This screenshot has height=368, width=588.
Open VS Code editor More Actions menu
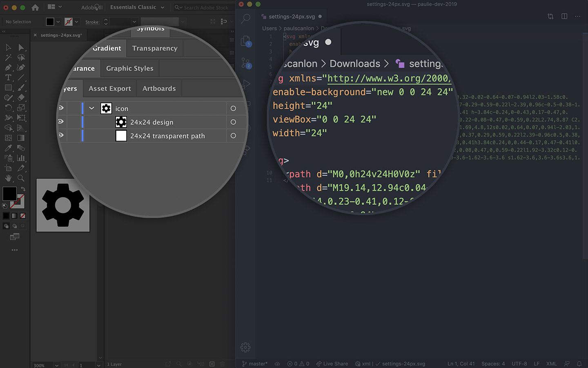pos(577,16)
